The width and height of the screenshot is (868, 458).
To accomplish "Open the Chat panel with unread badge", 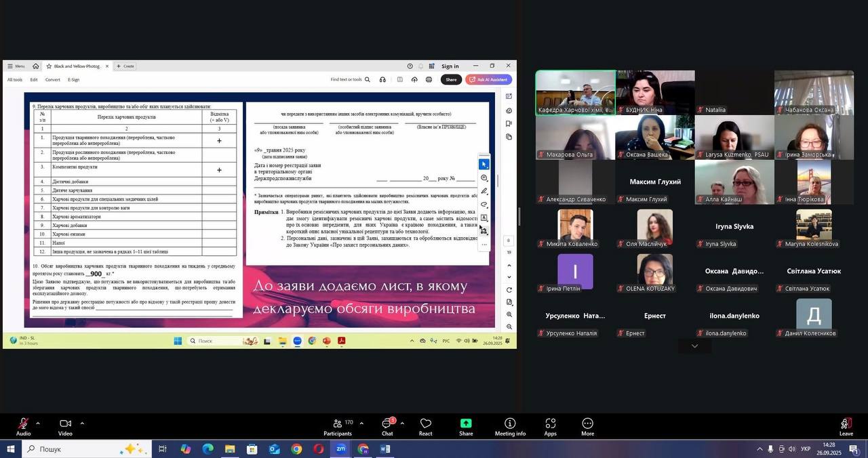I will pyautogui.click(x=387, y=426).
